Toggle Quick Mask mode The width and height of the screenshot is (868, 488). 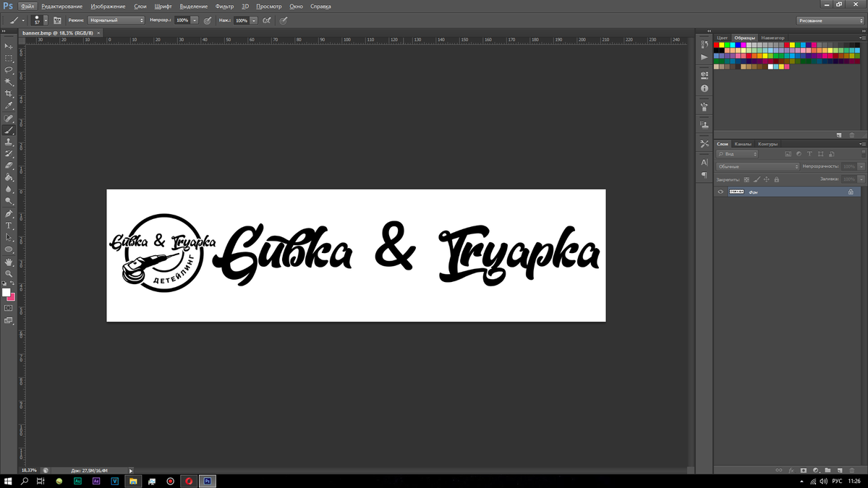click(9, 308)
